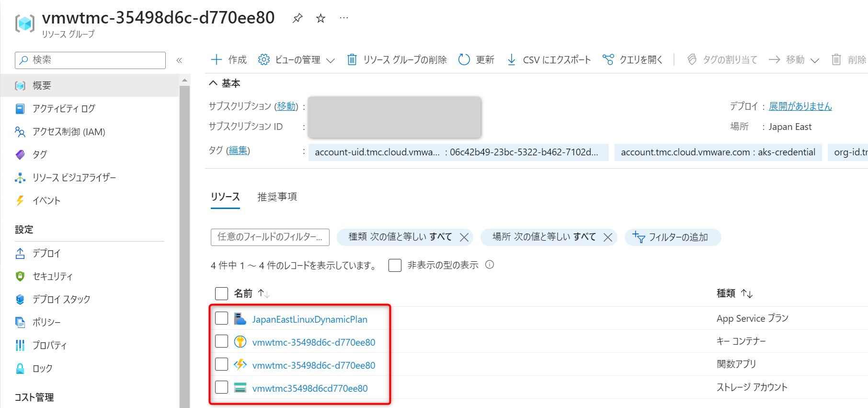Collapse the left sidebar menu
The width and height of the screenshot is (868, 408).
click(179, 60)
